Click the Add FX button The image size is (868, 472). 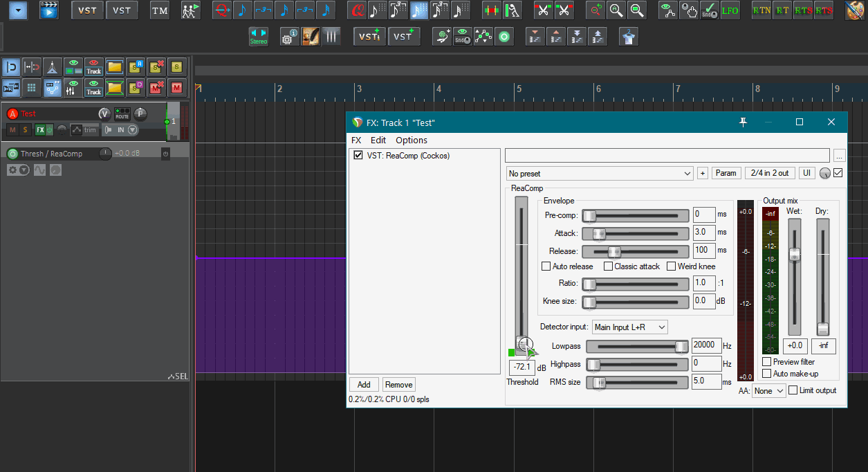pos(364,385)
